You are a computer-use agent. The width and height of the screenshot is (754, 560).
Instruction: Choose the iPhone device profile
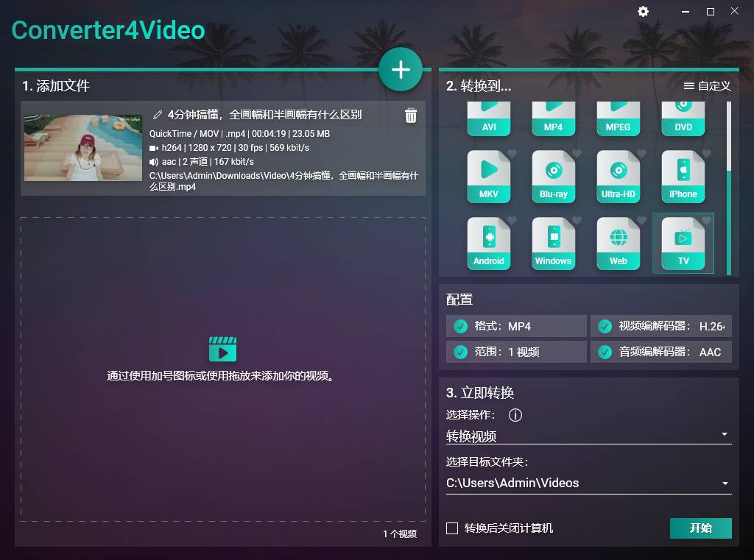[x=683, y=175]
